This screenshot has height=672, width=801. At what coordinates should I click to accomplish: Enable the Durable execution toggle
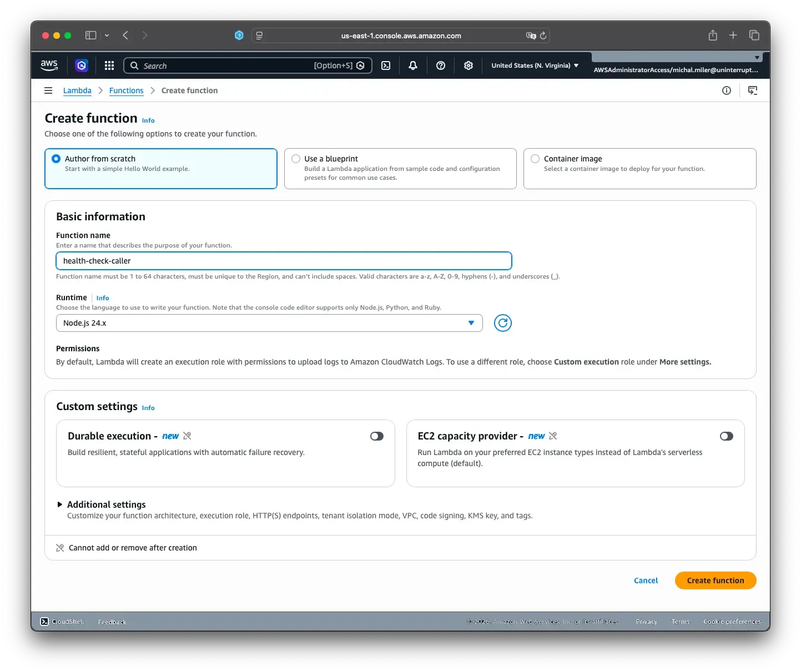(x=377, y=436)
